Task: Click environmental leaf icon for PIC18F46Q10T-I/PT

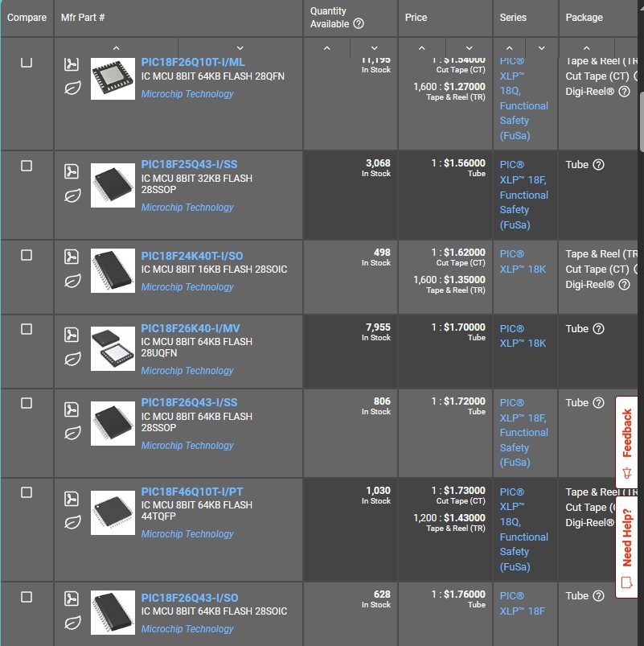Action: point(72,522)
